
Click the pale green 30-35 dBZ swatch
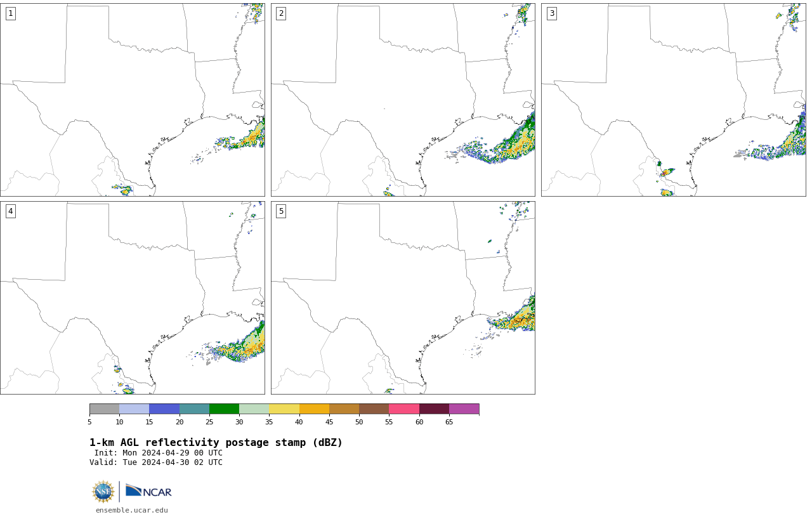254,409
